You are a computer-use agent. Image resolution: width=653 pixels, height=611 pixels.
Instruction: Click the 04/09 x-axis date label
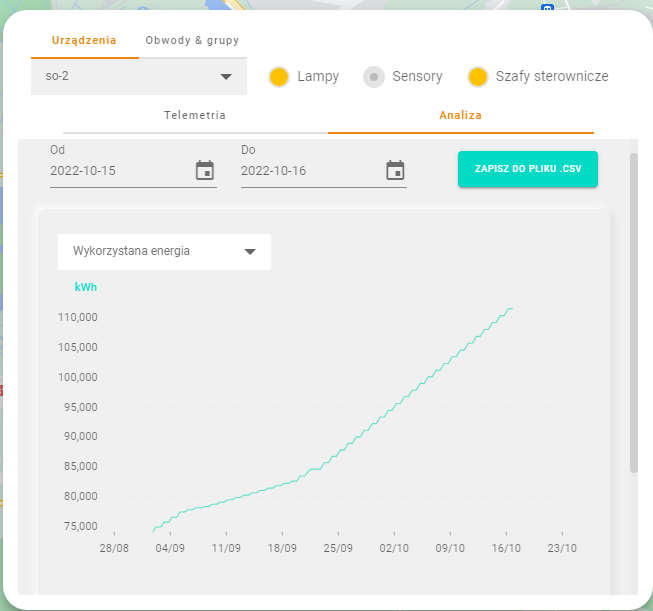click(170, 548)
